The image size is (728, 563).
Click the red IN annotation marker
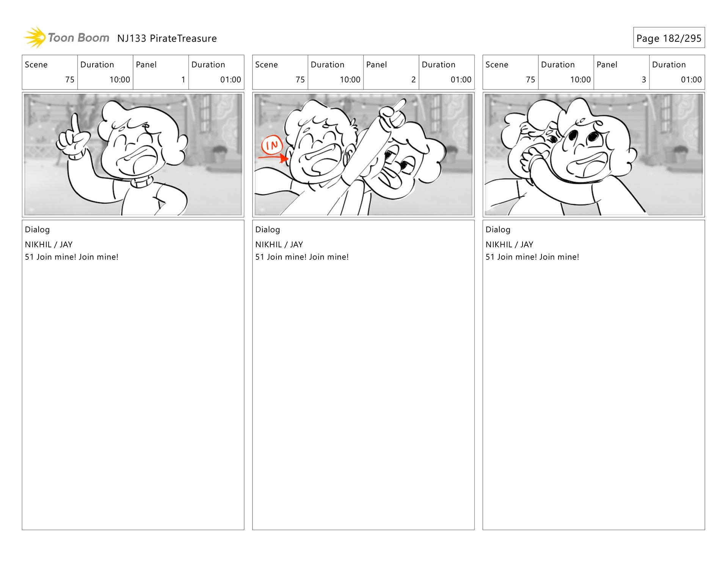pos(272,145)
